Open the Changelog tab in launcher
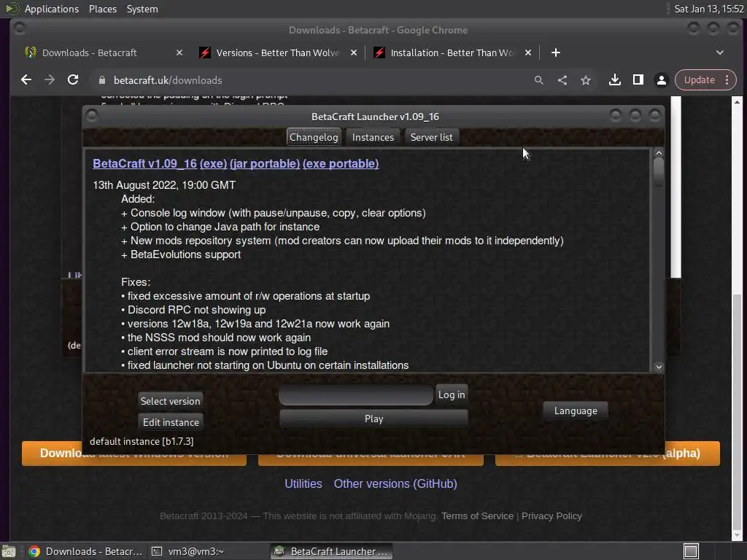The image size is (747, 560). pos(314,137)
